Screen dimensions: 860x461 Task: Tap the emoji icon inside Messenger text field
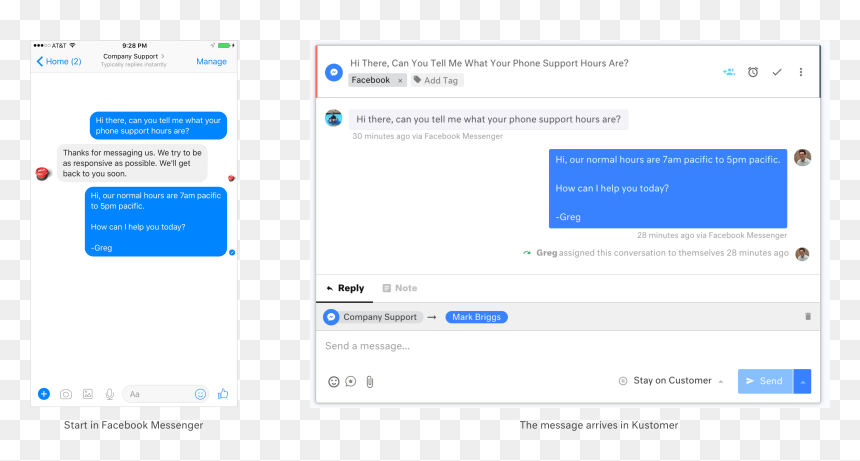click(200, 394)
